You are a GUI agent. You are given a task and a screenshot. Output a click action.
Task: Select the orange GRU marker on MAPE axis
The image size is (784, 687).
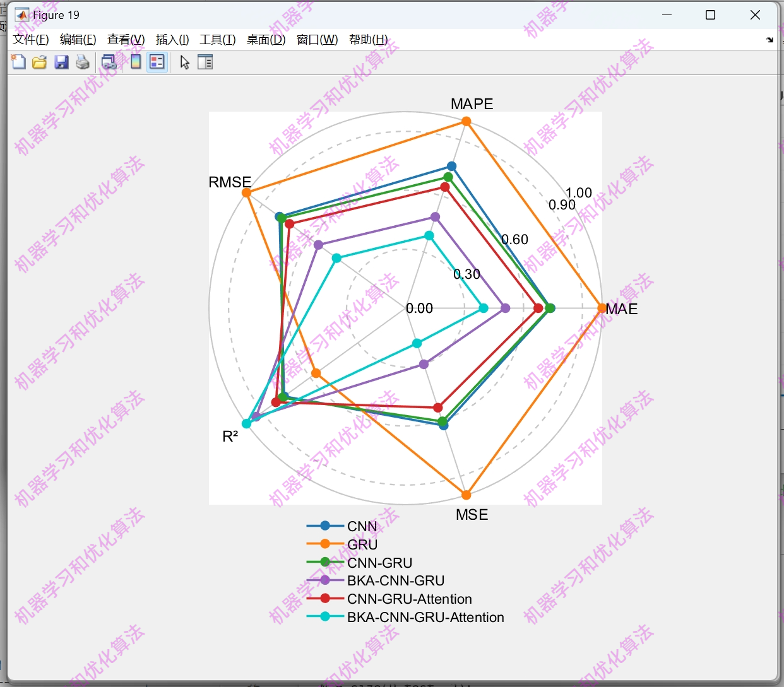click(x=466, y=121)
